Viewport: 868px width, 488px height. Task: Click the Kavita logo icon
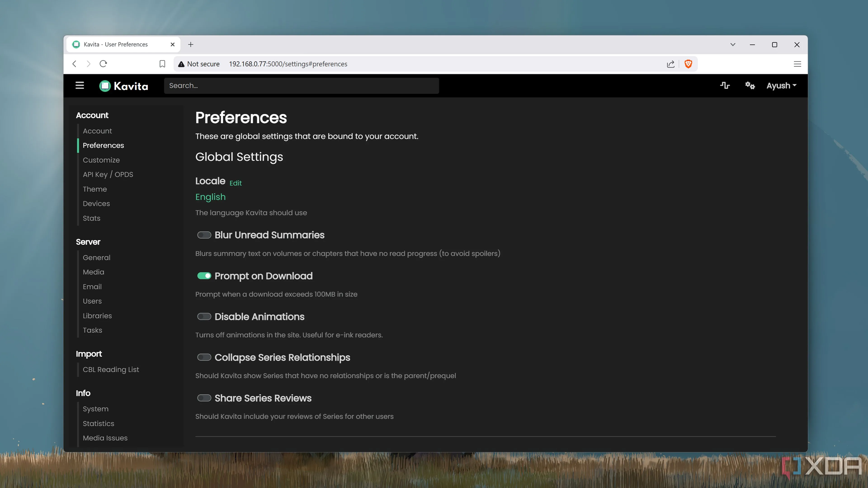105,86
